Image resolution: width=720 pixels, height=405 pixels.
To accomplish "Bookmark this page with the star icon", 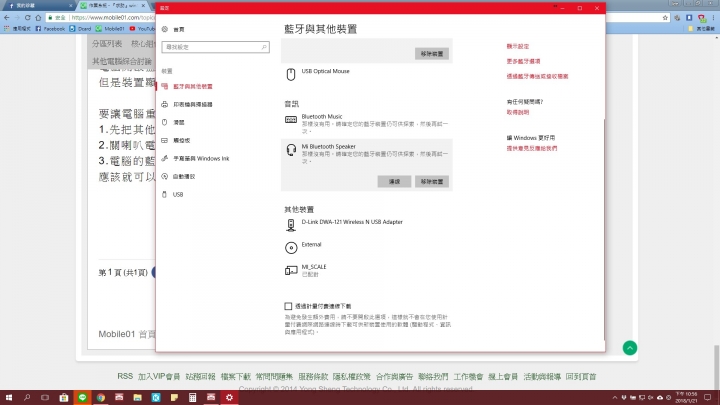I will [x=665, y=17].
